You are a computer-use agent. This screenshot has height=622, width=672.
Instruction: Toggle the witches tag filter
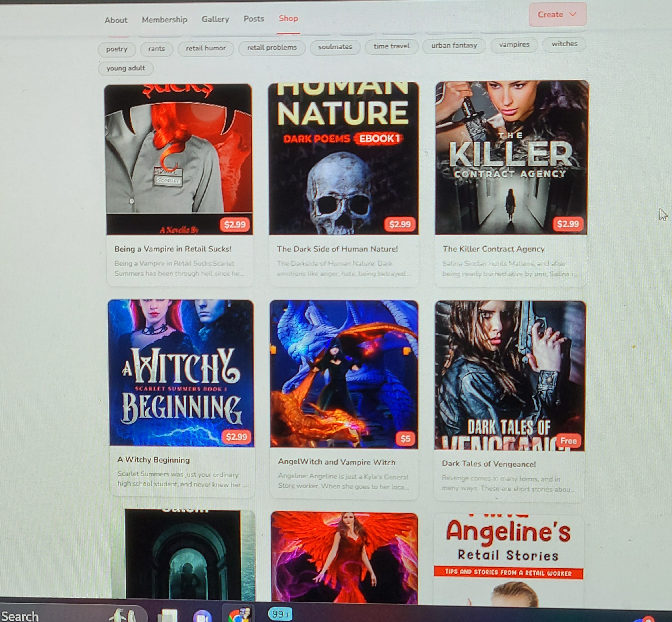(x=564, y=44)
